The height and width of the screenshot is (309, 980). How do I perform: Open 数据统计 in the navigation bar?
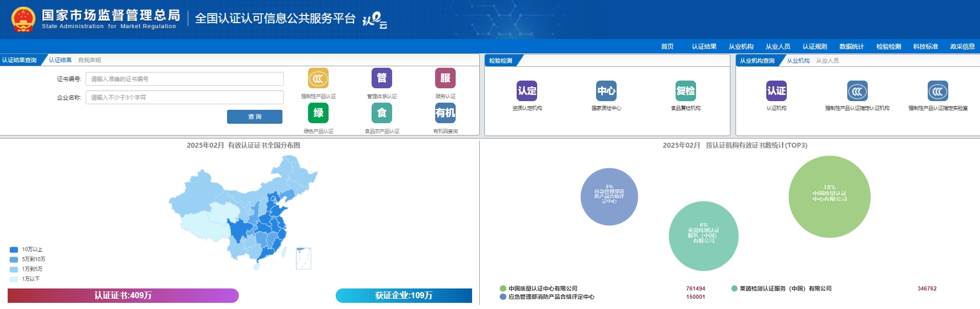click(851, 47)
